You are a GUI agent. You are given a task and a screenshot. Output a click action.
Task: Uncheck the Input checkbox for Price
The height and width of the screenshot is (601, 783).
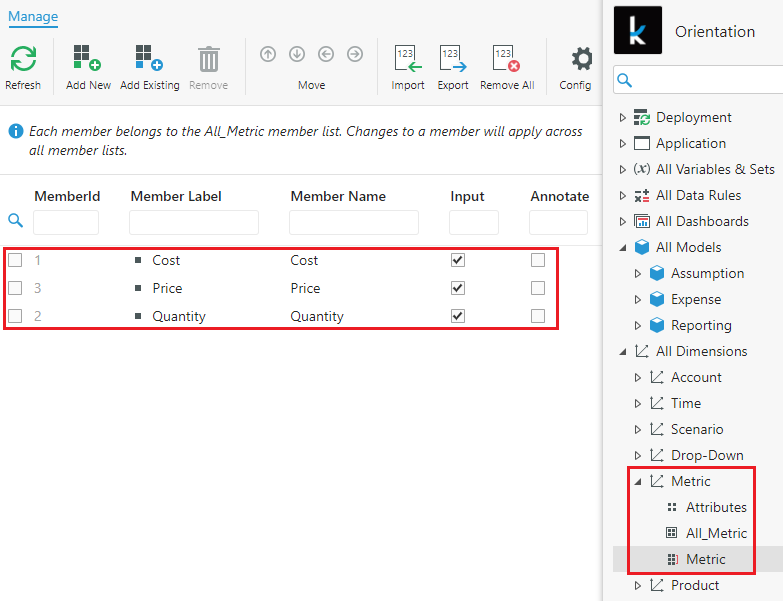(x=458, y=288)
